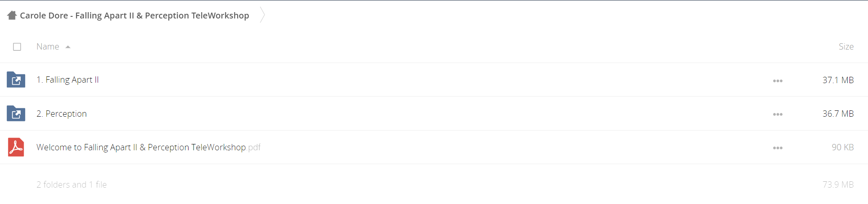This screenshot has width=868, height=204.
Task: Open the shared folder icon for Falling Apart II
Action: coord(16,80)
